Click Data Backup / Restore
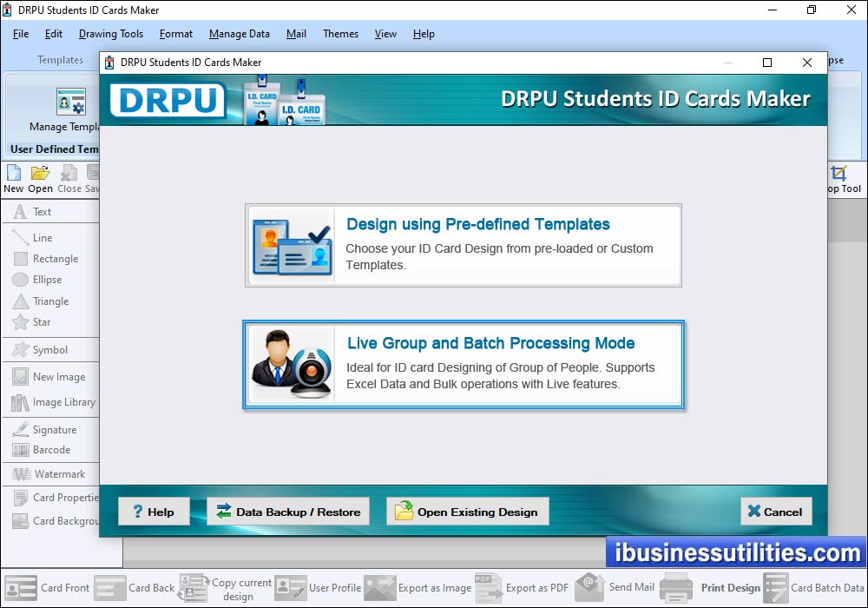Image resolution: width=868 pixels, height=608 pixels. pyautogui.click(x=287, y=512)
